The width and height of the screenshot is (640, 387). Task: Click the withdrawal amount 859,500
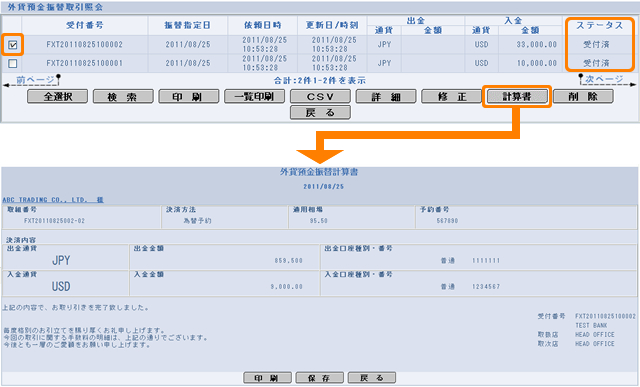coord(289,260)
